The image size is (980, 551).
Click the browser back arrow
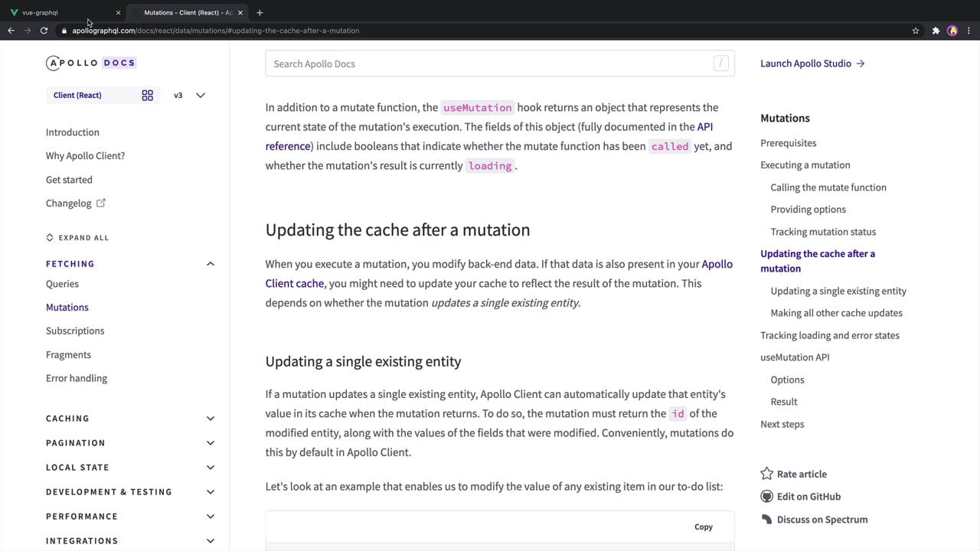tap(11, 31)
